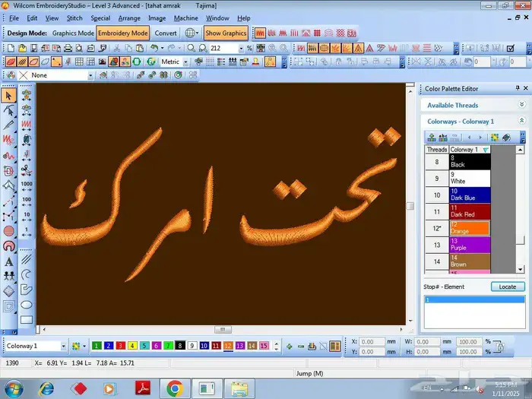The image size is (532, 399).
Task: Choose the Lettering 'A' tool
Action: pyautogui.click(x=9, y=262)
